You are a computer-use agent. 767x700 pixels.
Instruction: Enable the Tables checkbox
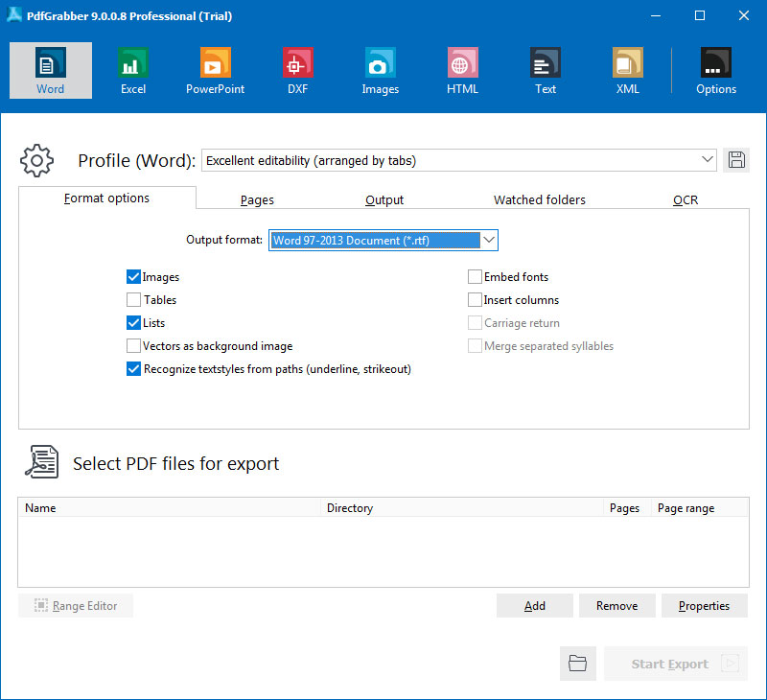tap(133, 299)
